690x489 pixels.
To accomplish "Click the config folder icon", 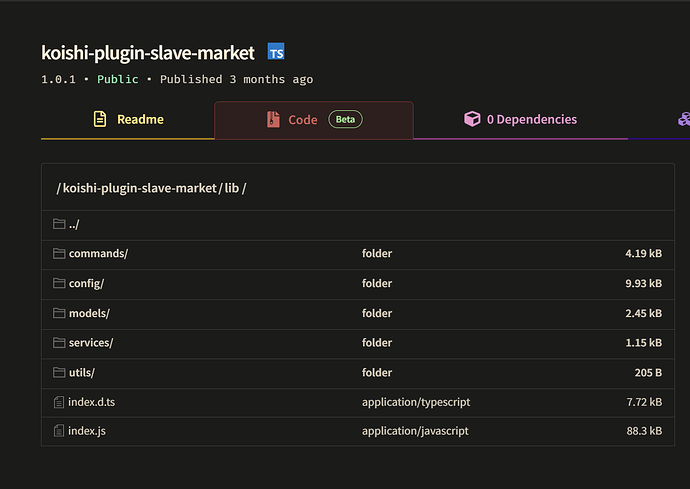I will [59, 284].
